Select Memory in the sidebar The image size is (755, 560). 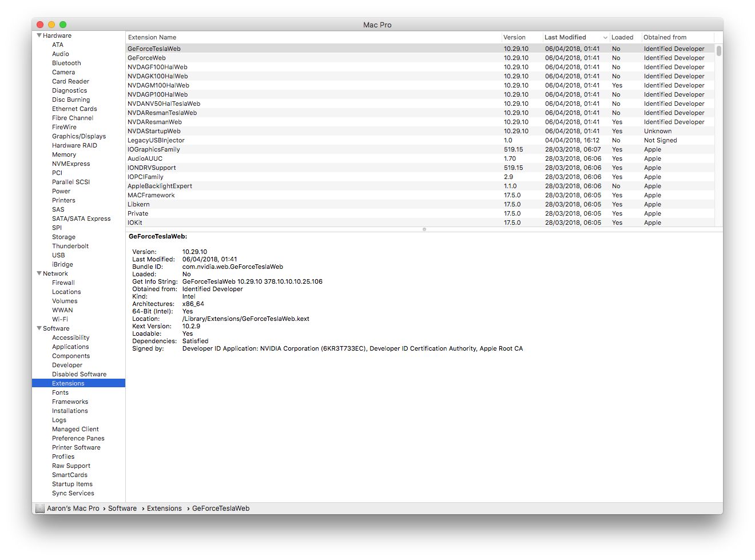coord(64,154)
